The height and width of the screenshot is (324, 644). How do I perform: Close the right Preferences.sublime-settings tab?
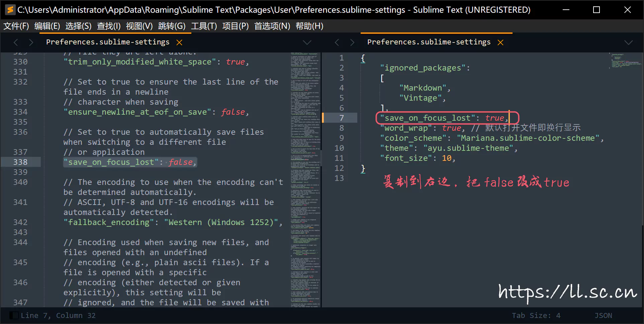500,42
